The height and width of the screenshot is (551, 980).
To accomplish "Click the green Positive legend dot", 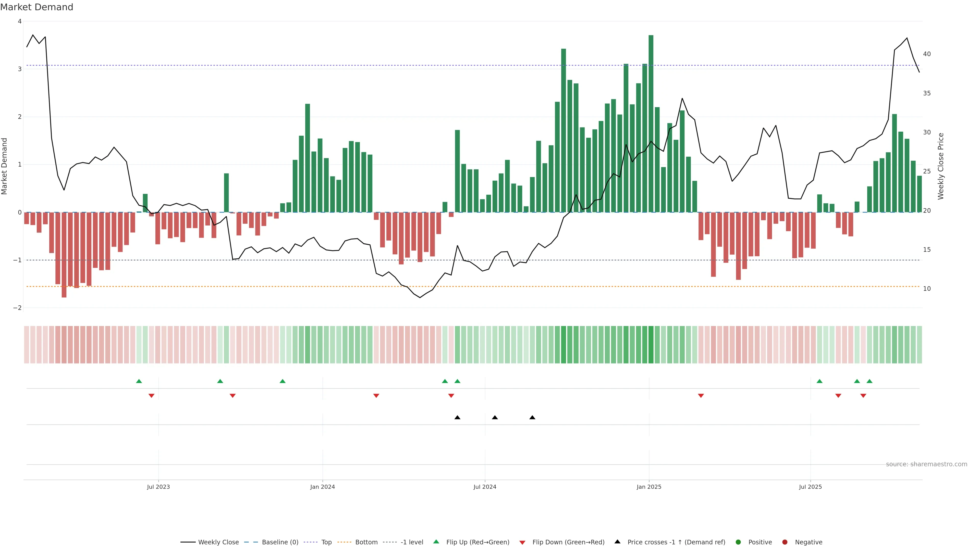I will [738, 542].
